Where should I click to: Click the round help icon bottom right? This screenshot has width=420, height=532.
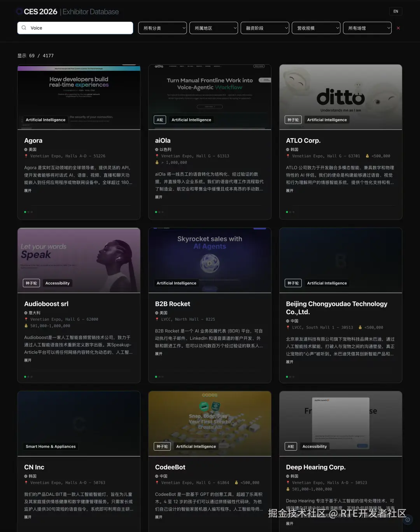(408, 520)
